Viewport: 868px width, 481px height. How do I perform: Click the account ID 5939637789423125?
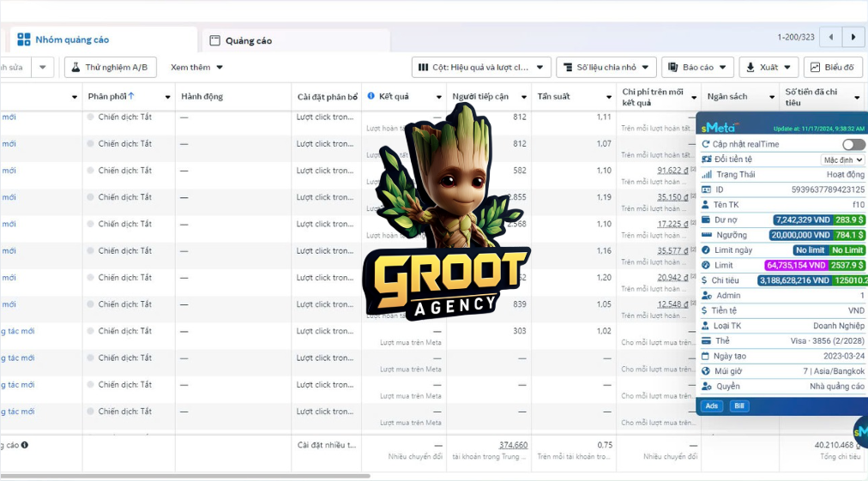(x=828, y=189)
